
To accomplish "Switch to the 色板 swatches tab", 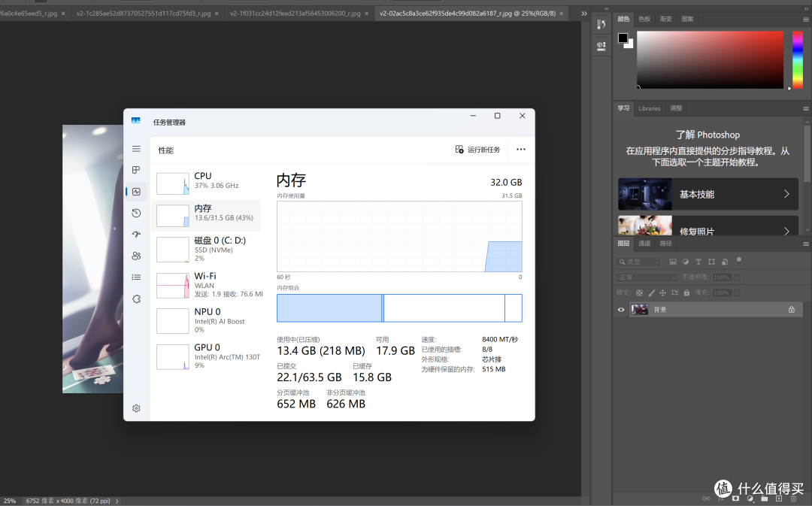I will point(644,19).
